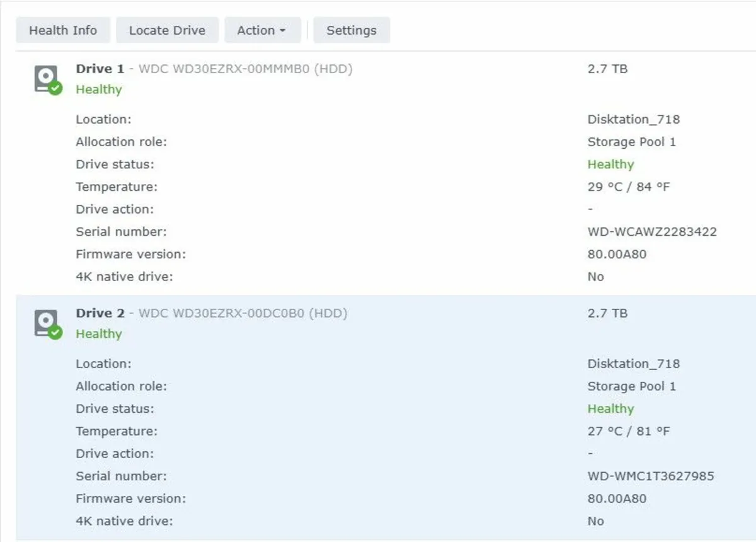
Task: Click temperature value 29 °C / 84 °F
Action: [x=629, y=187]
